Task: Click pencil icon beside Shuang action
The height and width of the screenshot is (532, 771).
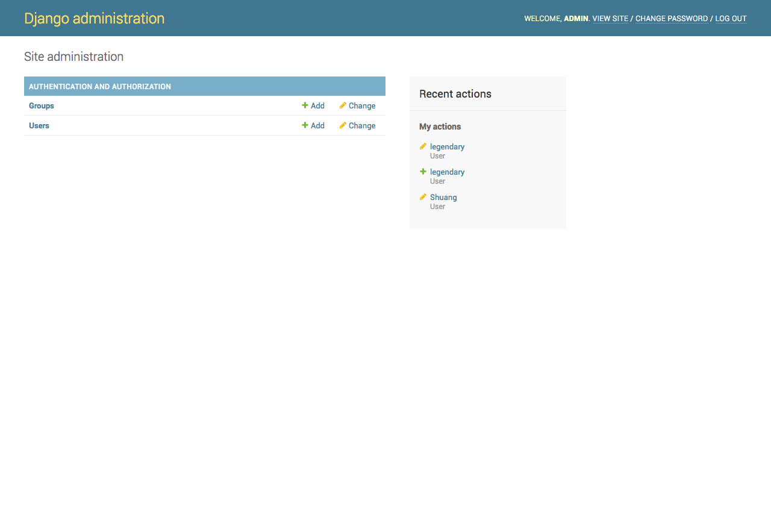Action: pos(423,197)
